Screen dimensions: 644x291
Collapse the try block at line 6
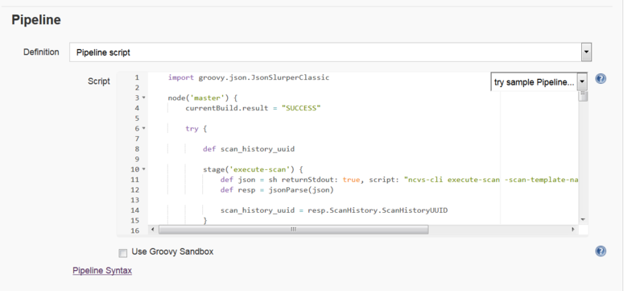[x=144, y=128]
